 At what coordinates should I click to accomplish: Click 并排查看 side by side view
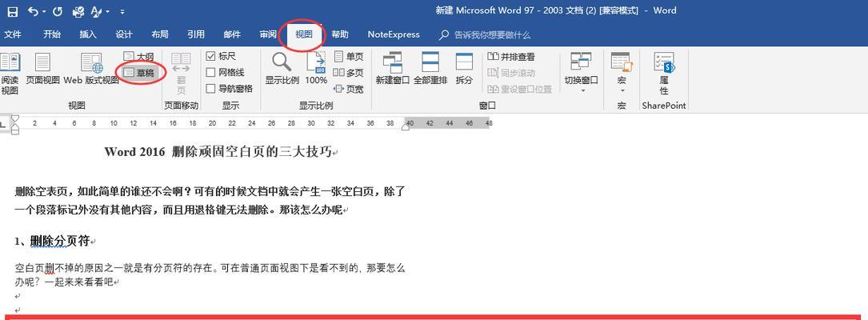511,57
